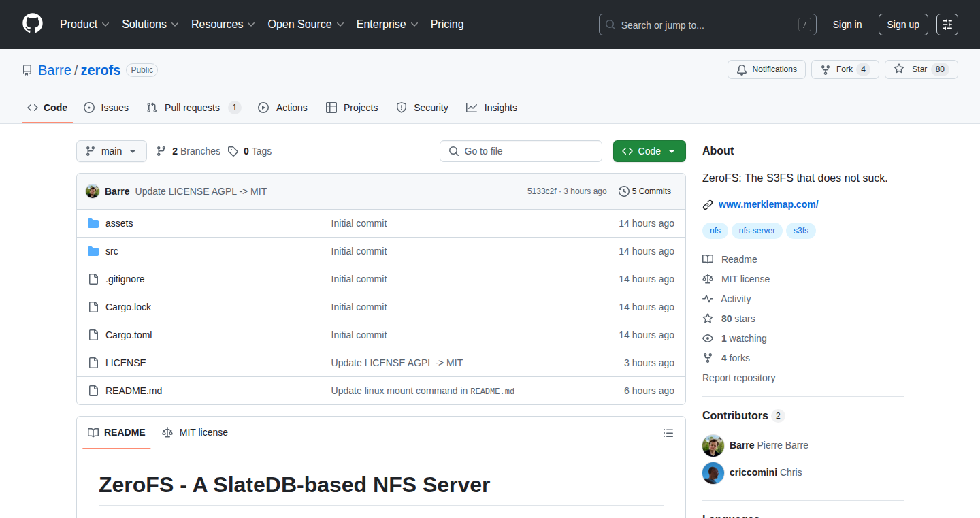This screenshot has height=518, width=980.
Task: Switch to the Projects tab
Action: pos(352,108)
